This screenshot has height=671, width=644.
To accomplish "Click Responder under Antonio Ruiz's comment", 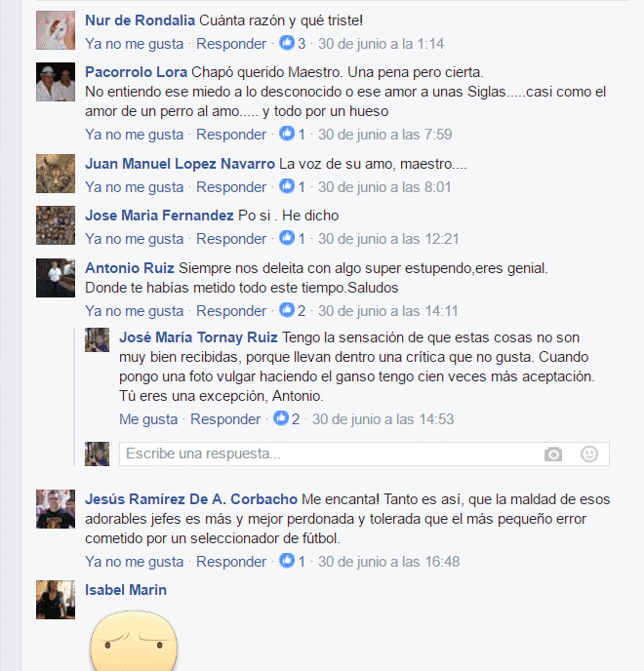I will (x=231, y=311).
